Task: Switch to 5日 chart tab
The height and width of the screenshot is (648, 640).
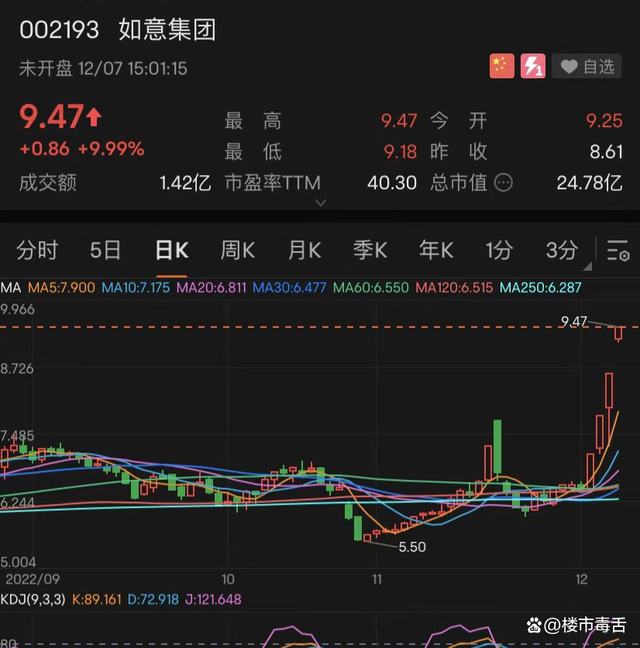Action: [x=105, y=250]
